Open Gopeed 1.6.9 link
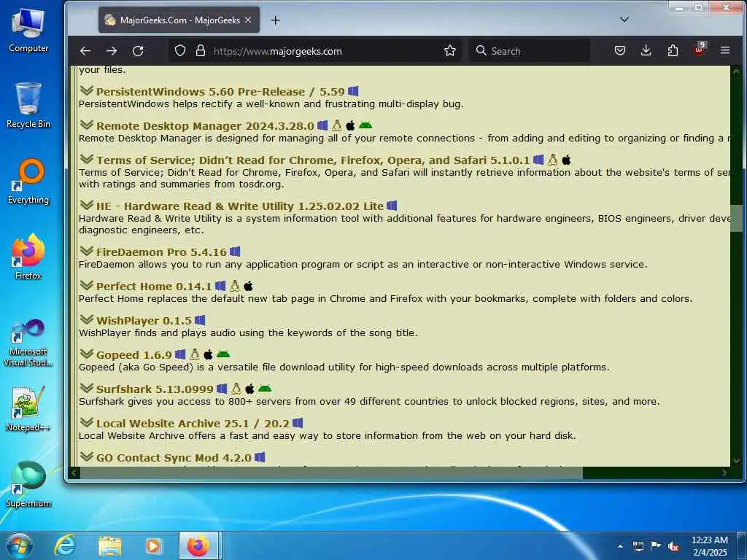The width and height of the screenshot is (747, 560). coord(134,355)
